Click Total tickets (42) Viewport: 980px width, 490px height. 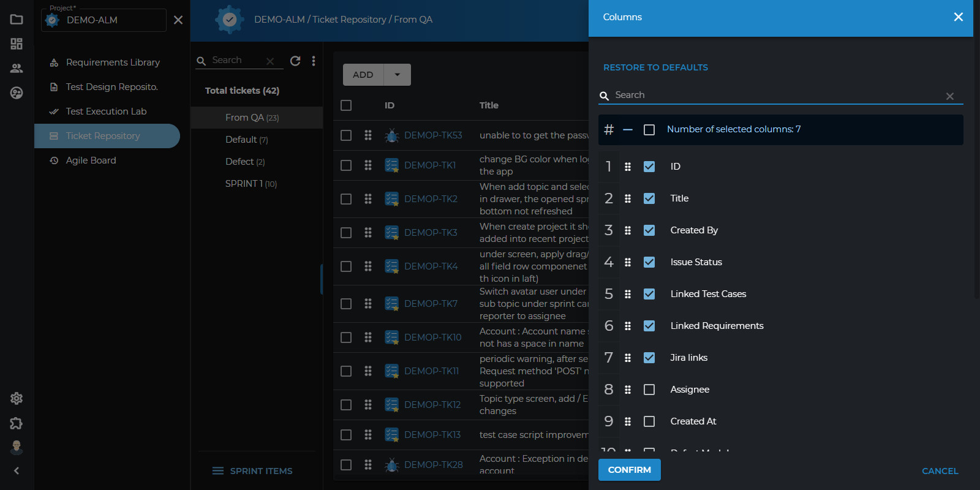(x=242, y=91)
